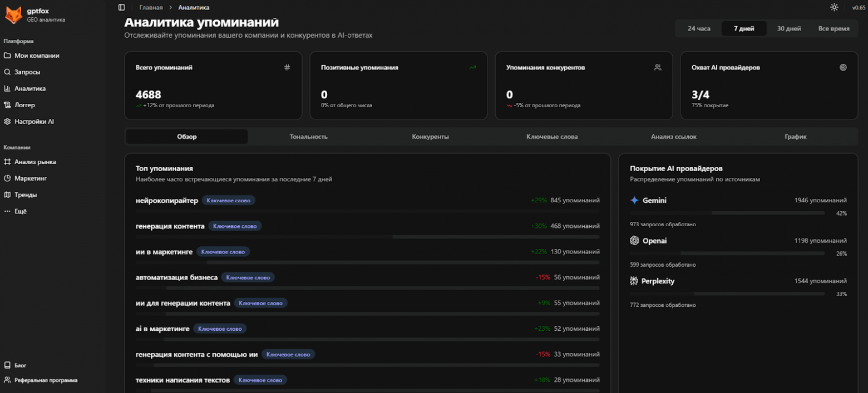868x393 pixels.
Task: Switch period to 30 дней
Action: tap(789, 28)
